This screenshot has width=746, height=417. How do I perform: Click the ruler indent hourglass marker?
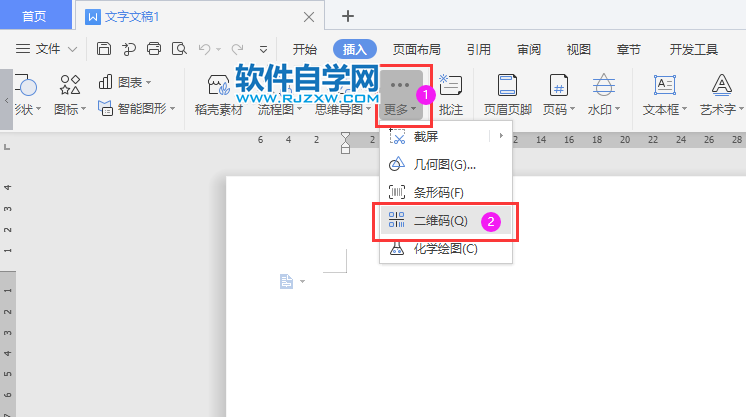click(x=345, y=143)
